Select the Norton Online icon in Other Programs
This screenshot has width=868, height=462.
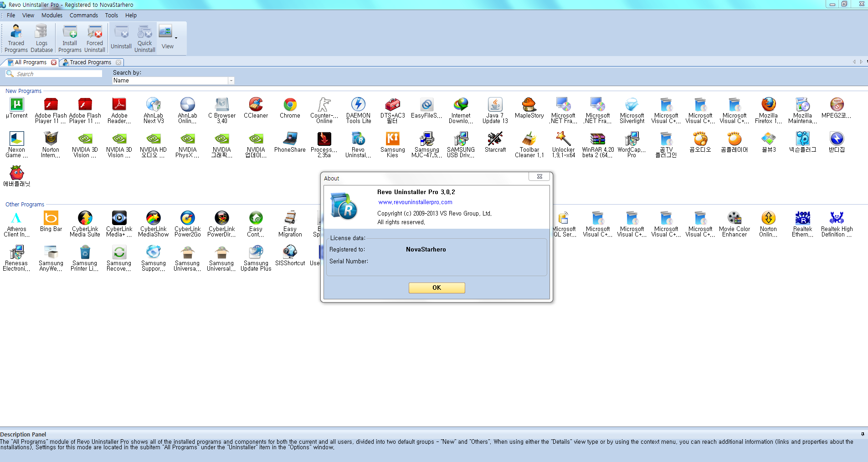pos(769,224)
